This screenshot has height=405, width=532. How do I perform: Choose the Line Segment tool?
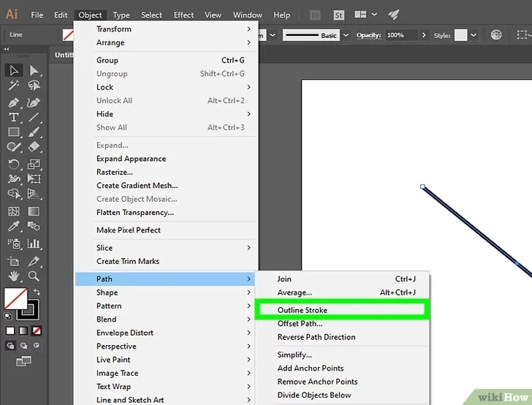pyautogui.click(x=34, y=118)
